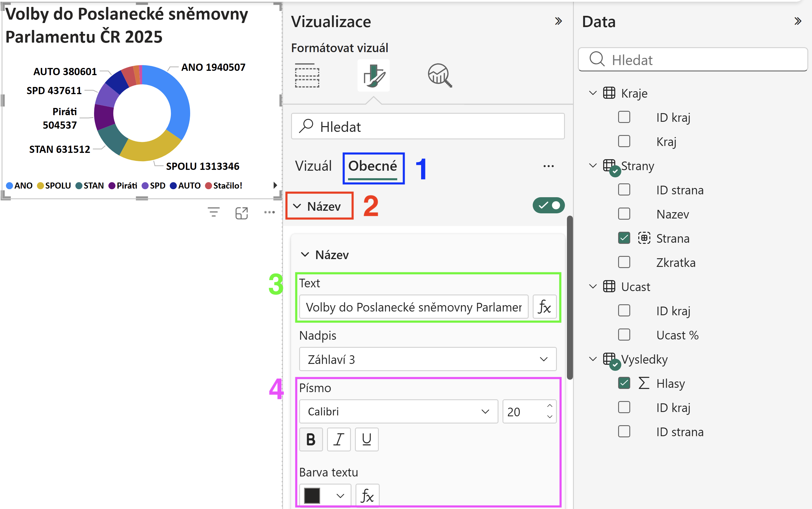Uncheck the Hlasy field checkbox
This screenshot has height=509, width=812.
[624, 383]
